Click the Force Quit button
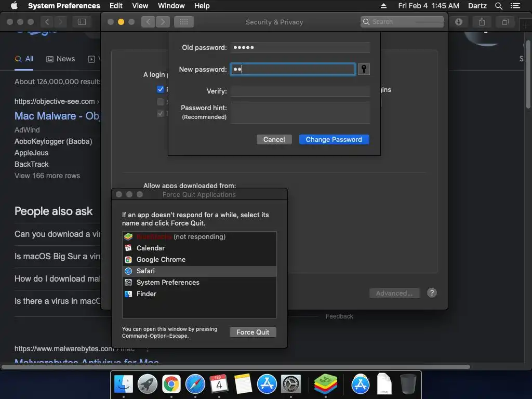 click(253, 332)
